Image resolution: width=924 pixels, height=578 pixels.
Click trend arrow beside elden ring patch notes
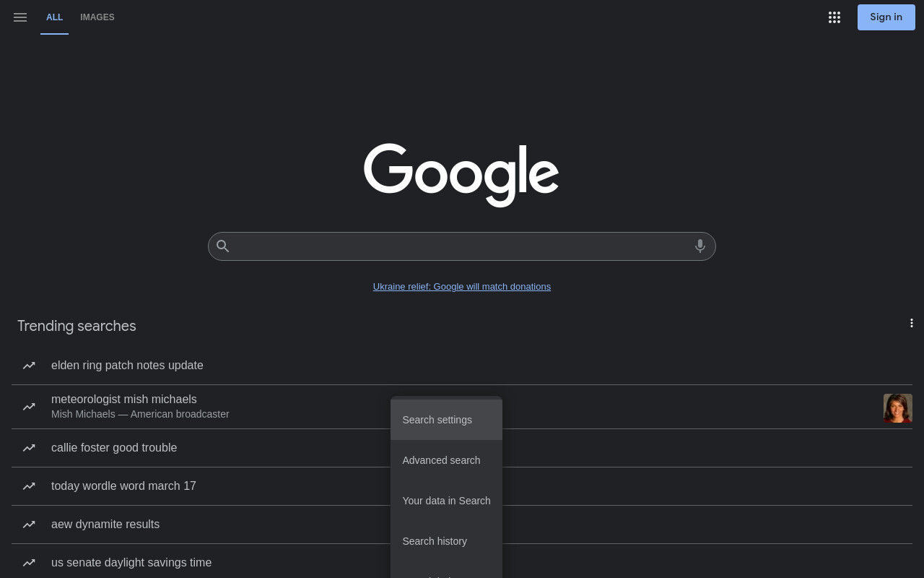pos(29,366)
